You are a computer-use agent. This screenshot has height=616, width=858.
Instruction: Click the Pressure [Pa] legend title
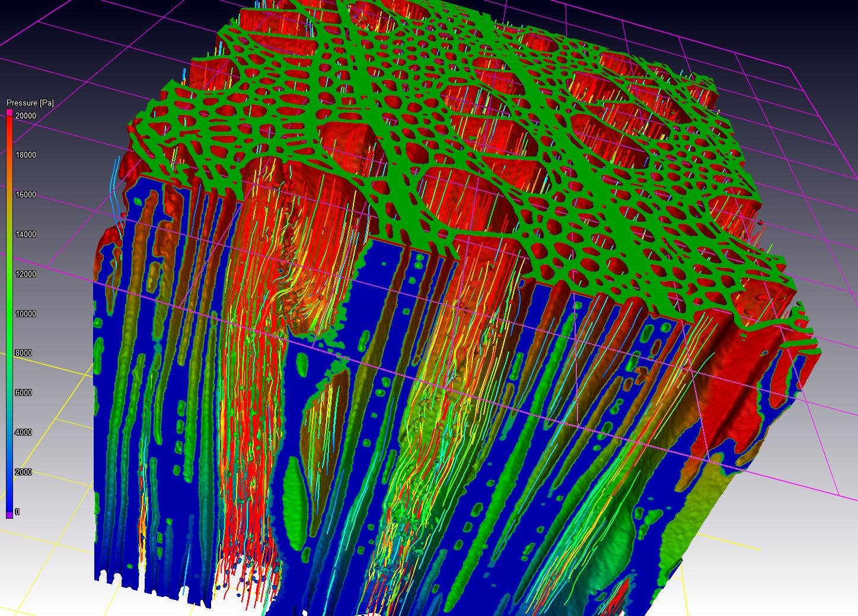(30, 103)
